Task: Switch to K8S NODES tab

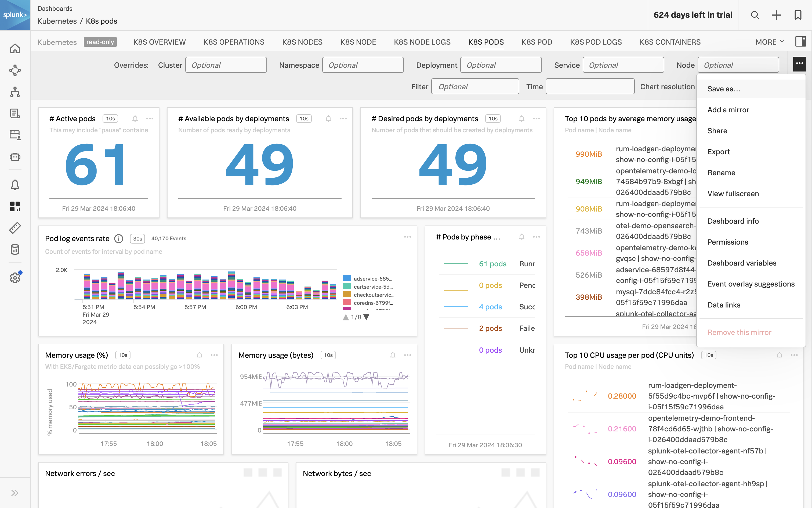Action: coord(302,42)
